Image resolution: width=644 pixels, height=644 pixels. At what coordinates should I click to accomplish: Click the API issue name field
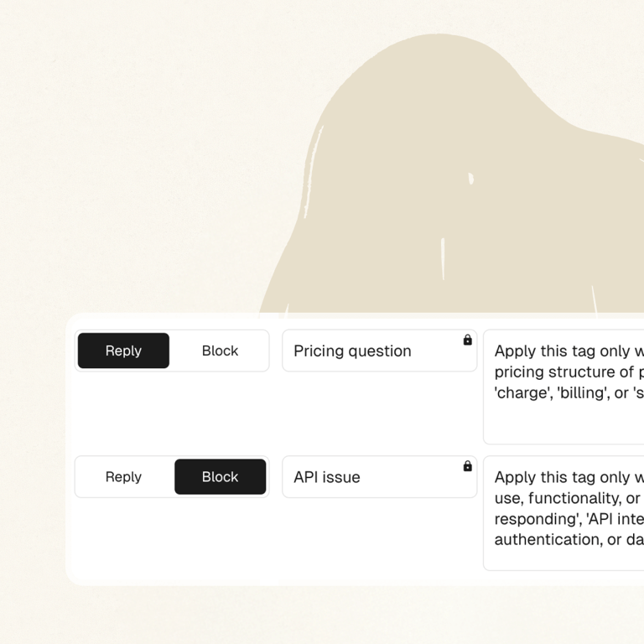coord(380,477)
